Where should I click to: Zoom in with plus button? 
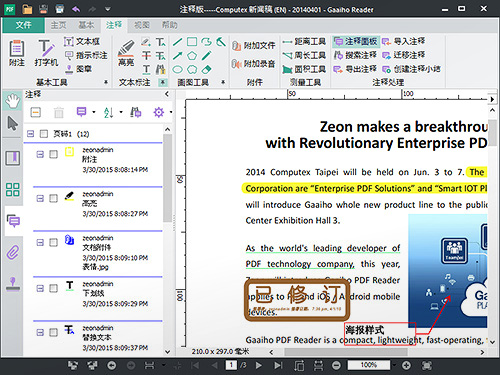tap(406, 365)
